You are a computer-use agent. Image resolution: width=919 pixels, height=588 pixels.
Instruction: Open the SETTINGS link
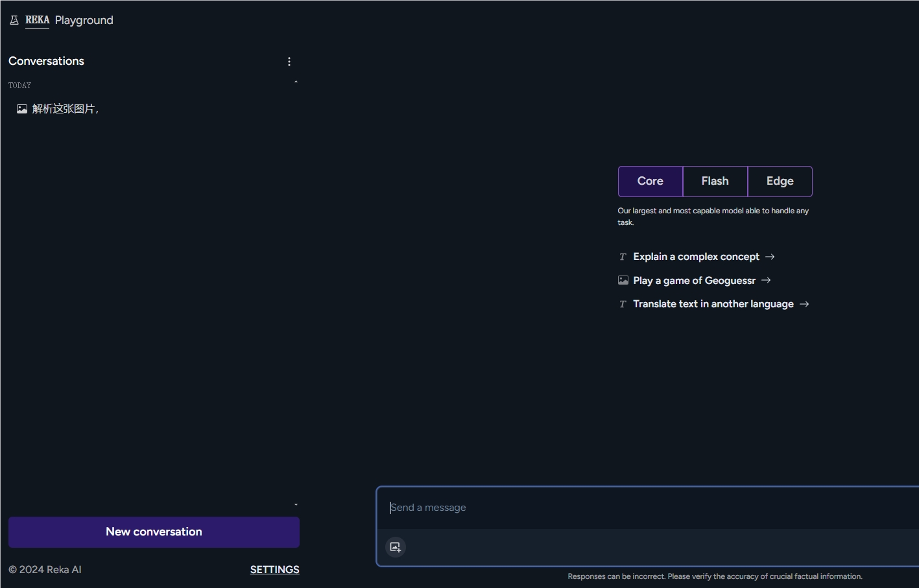pos(275,570)
